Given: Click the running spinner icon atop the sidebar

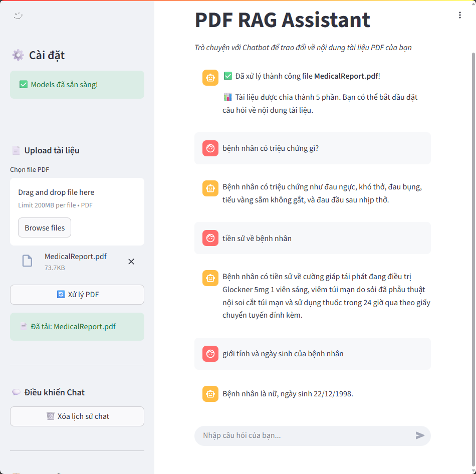Looking at the screenshot, I should [x=18, y=16].
